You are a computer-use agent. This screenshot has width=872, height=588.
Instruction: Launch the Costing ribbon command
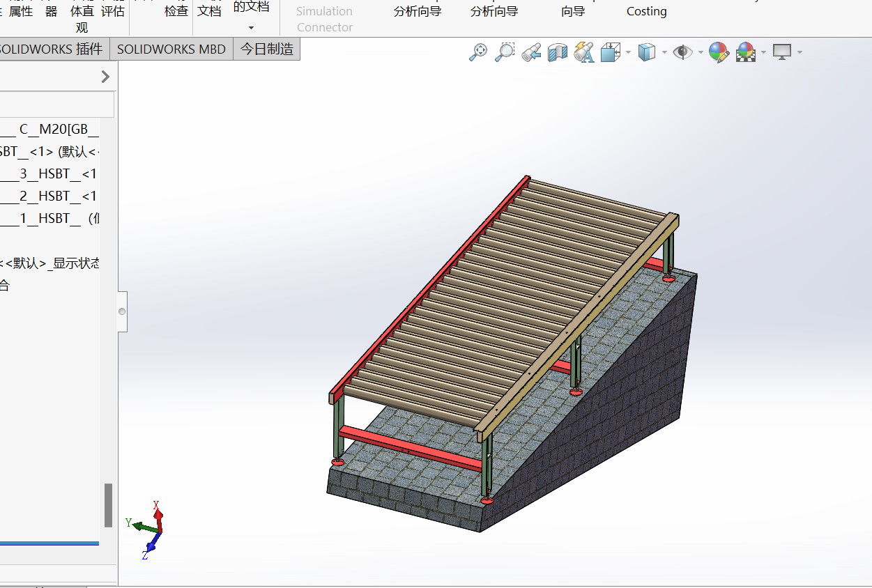[x=646, y=11]
